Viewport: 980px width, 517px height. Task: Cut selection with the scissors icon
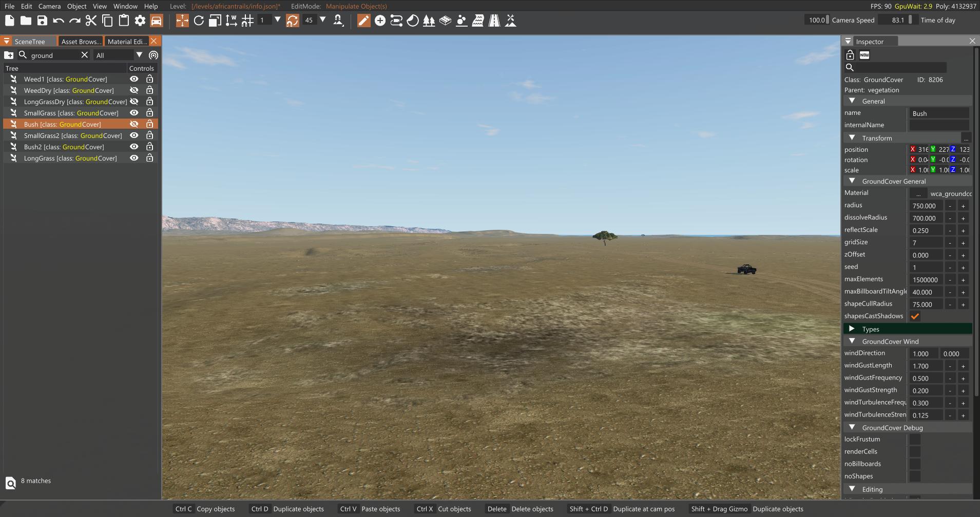pos(91,21)
